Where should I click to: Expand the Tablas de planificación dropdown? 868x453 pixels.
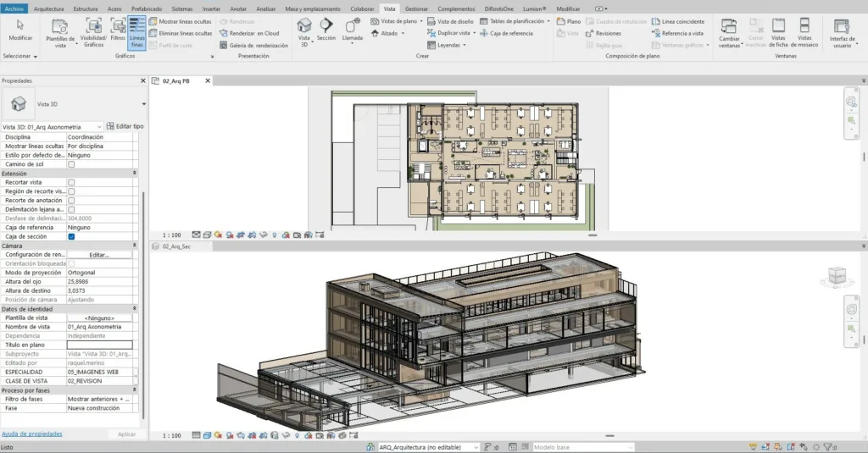click(548, 20)
